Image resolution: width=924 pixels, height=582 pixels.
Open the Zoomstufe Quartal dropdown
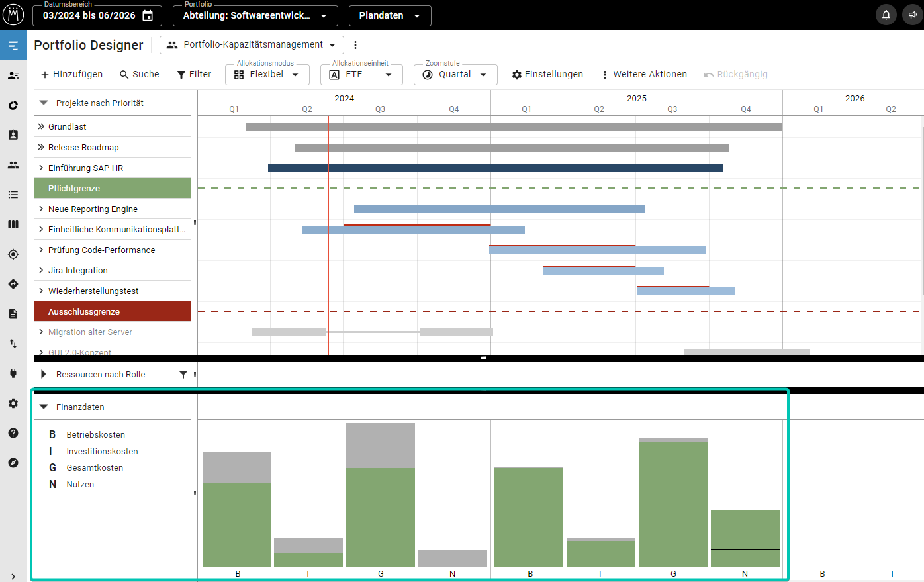455,75
